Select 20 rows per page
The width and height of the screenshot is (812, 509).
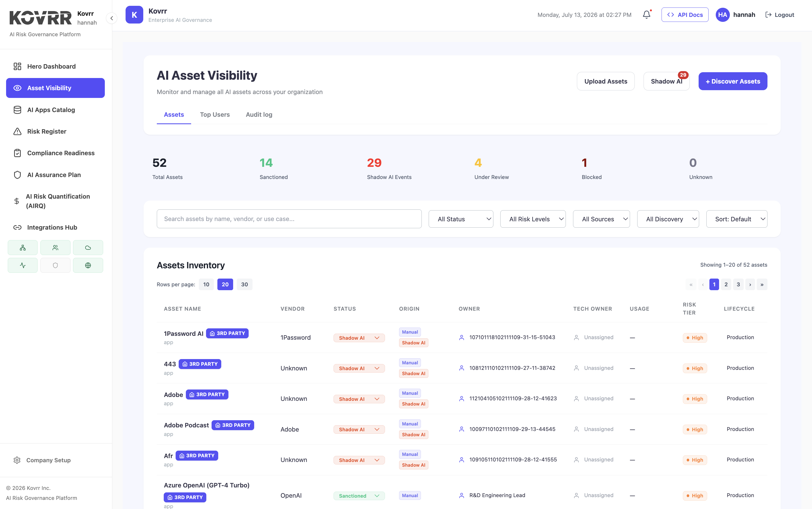[x=225, y=284]
